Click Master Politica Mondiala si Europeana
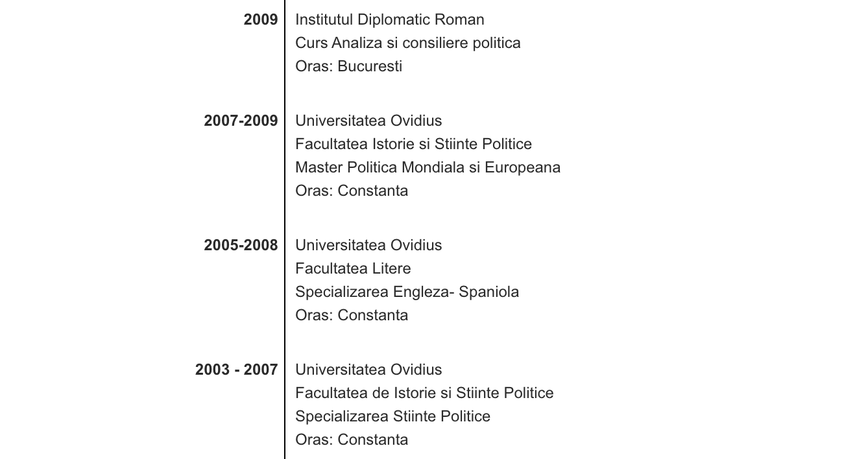 pos(428,167)
